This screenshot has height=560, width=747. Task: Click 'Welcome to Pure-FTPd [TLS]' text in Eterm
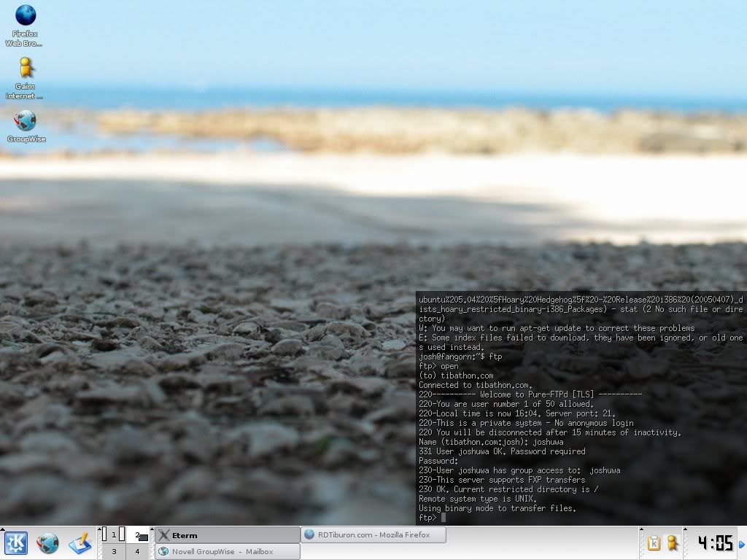click(537, 394)
